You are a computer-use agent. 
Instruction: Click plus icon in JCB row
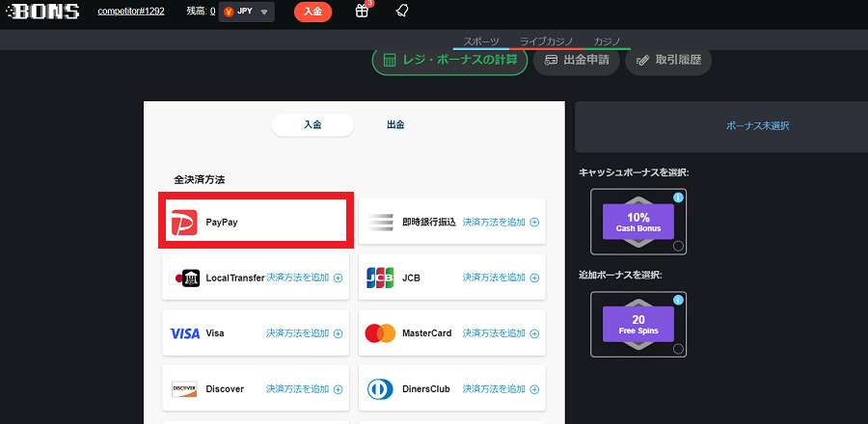(534, 278)
